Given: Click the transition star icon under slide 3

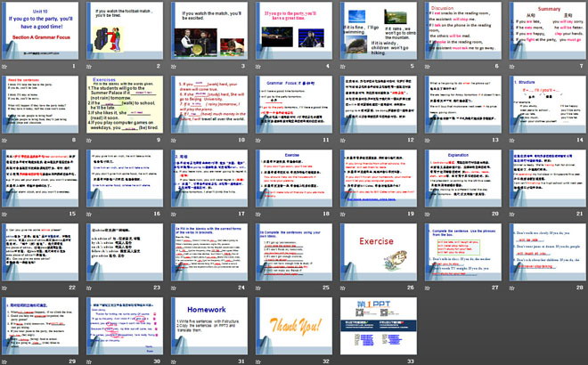Looking at the screenshot, I should coord(174,67).
